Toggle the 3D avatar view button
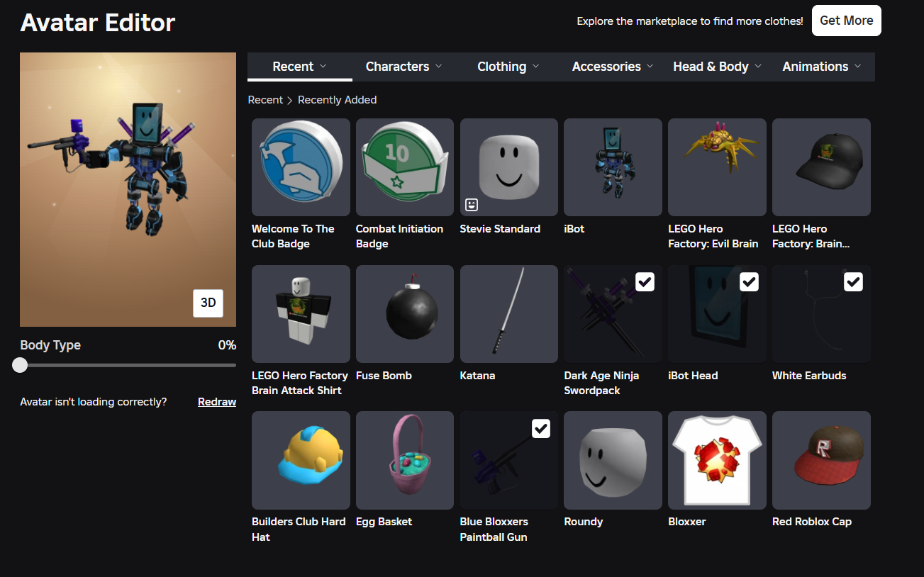Screen dimensions: 924x577 pyautogui.click(x=208, y=303)
